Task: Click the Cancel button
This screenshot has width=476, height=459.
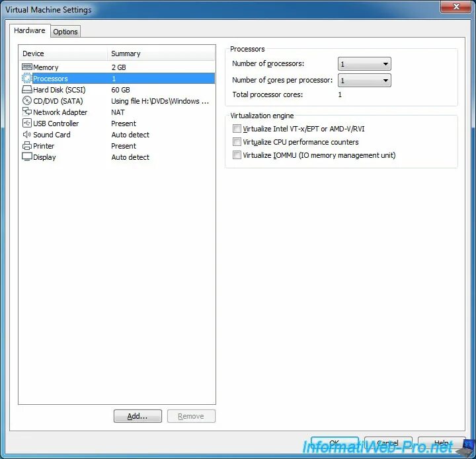Action: (388, 443)
